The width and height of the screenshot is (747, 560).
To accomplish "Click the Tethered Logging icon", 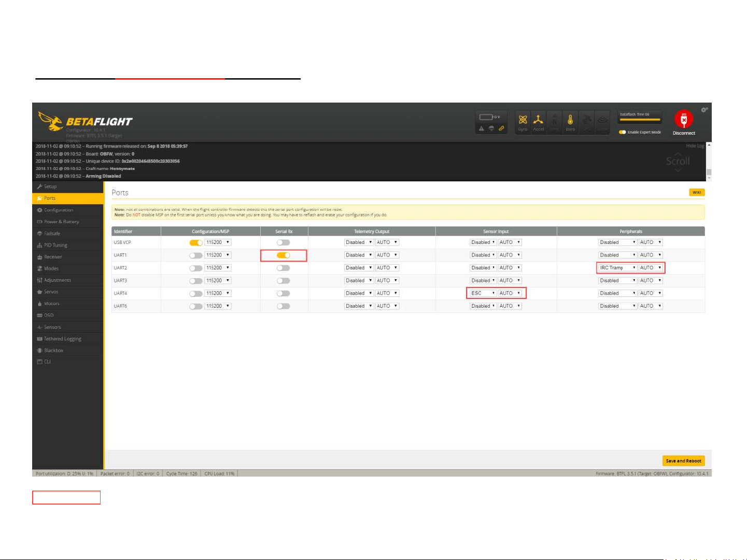I will [x=39, y=339].
